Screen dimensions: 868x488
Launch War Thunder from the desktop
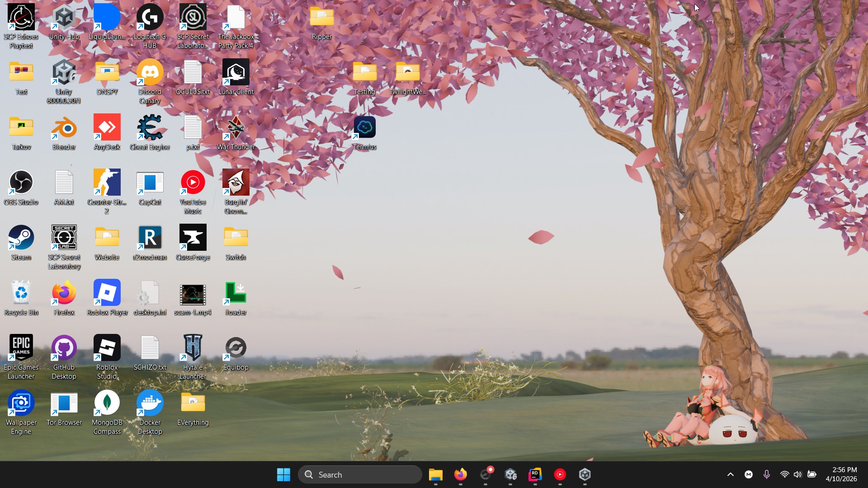click(236, 133)
